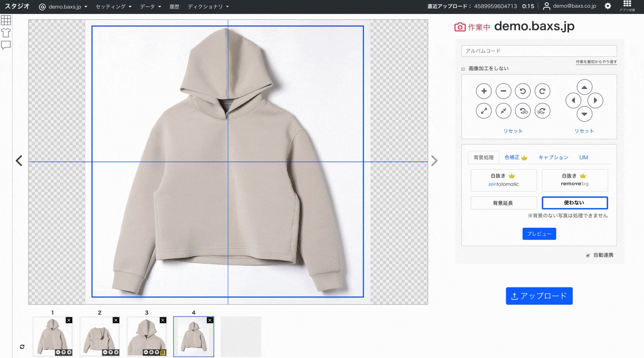Click the zoom out minus icon
Viewport: 644px width, 358px height.
tap(503, 91)
